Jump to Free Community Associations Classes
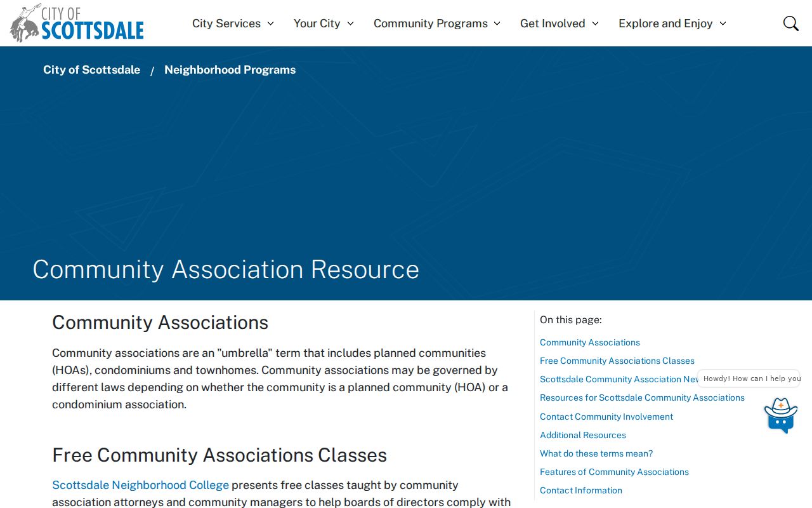 pyautogui.click(x=617, y=361)
